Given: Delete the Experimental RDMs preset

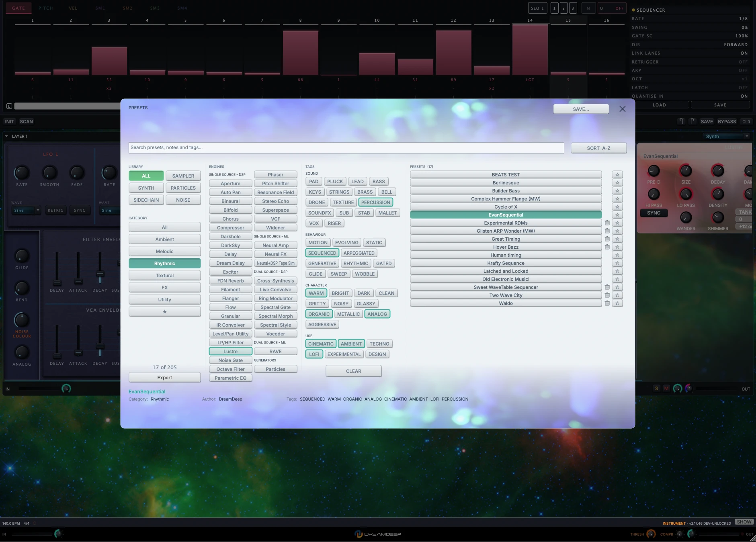Looking at the screenshot, I should coord(607,223).
